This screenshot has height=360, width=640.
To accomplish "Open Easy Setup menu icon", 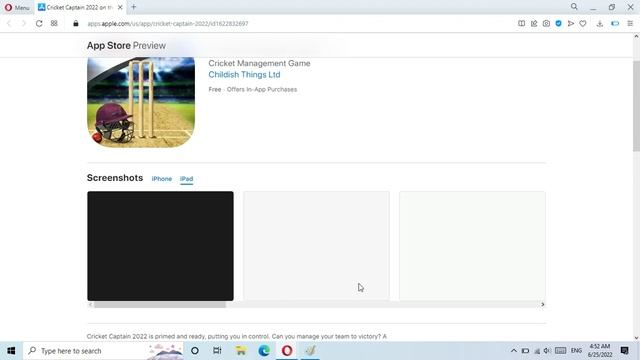I will (630, 24).
